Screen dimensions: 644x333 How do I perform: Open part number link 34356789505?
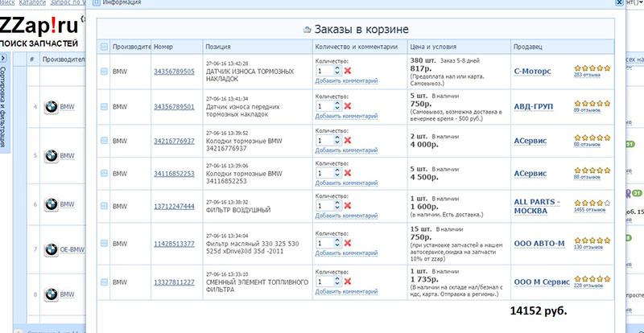[x=174, y=72]
